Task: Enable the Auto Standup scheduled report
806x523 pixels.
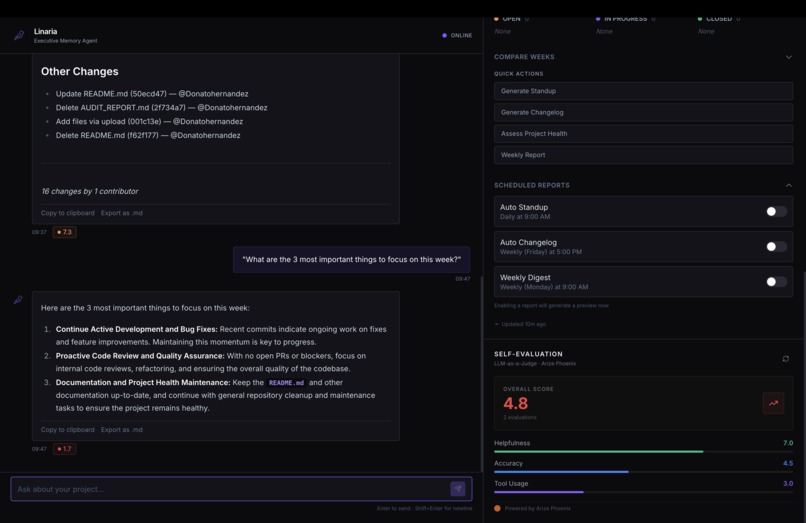Action: pos(776,211)
